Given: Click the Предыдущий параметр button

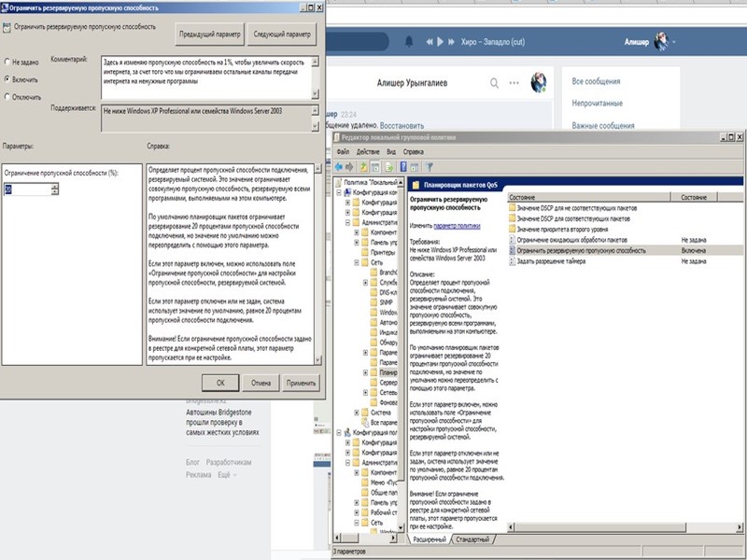Looking at the screenshot, I should click(209, 35).
